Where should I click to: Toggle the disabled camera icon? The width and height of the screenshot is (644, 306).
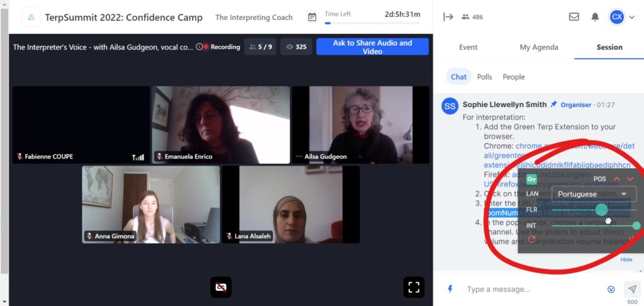(221, 287)
